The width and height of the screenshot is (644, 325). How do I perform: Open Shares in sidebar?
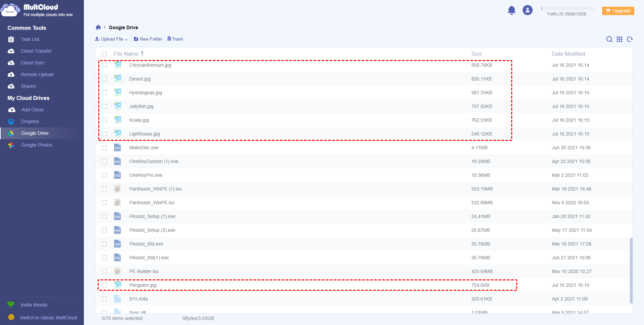[x=28, y=86]
